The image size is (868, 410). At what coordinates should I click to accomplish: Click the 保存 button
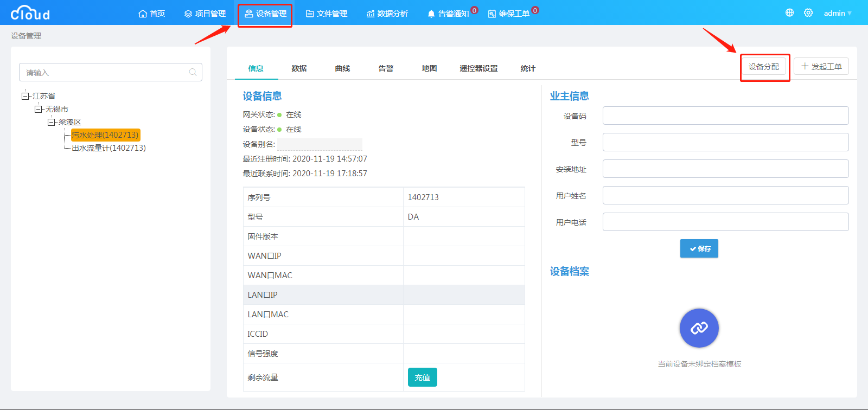[x=699, y=248]
